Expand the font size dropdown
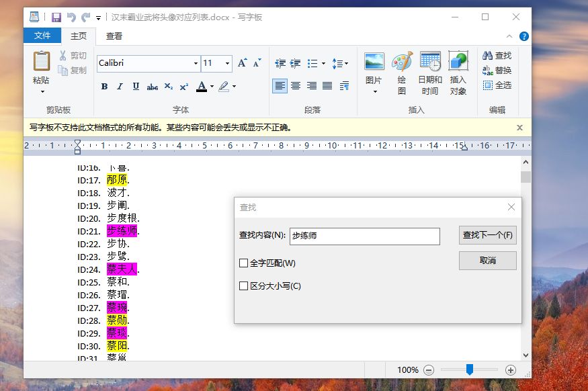The height and width of the screenshot is (391, 588). (x=227, y=64)
